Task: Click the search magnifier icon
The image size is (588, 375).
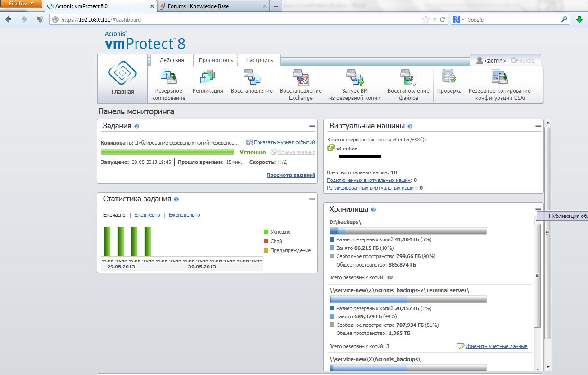Action: point(565,20)
